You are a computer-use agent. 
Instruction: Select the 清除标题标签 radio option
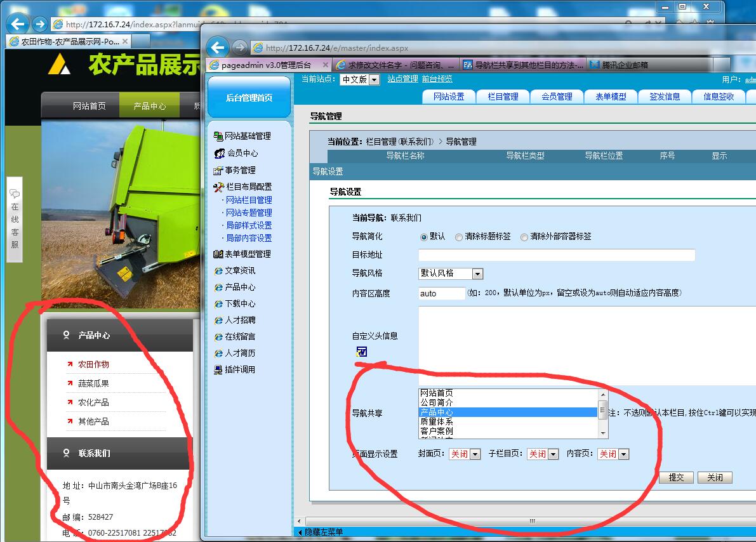459,237
